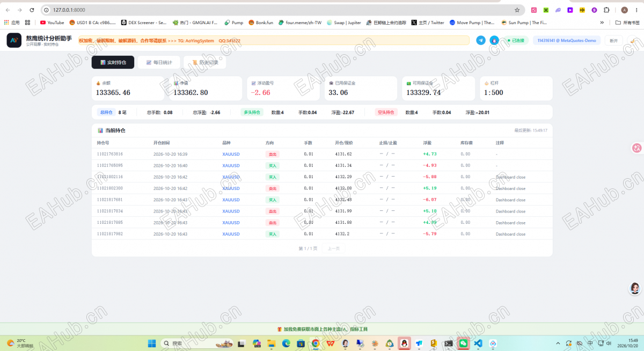Click the taskbar search box
This screenshot has height=351, width=644.
point(197,343)
